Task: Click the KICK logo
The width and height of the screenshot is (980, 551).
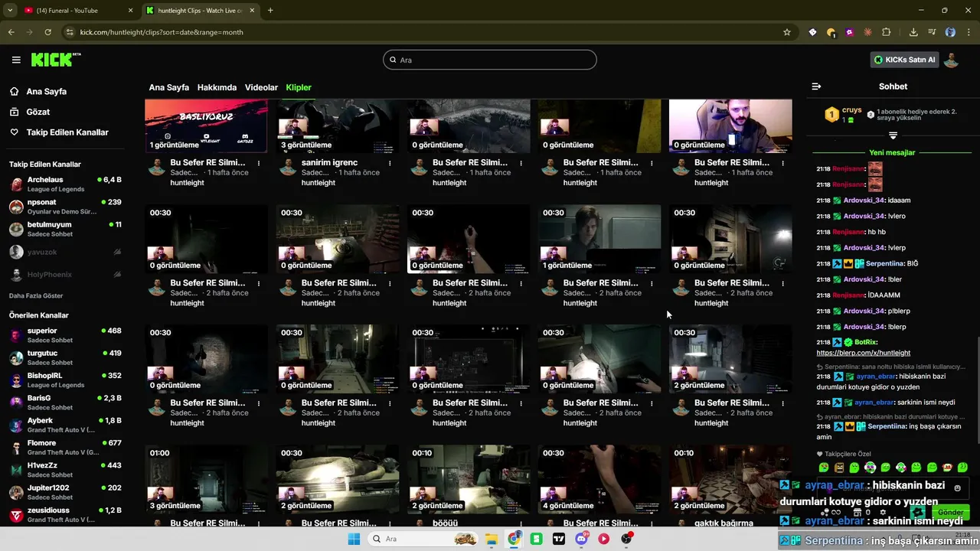Action: click(56, 60)
